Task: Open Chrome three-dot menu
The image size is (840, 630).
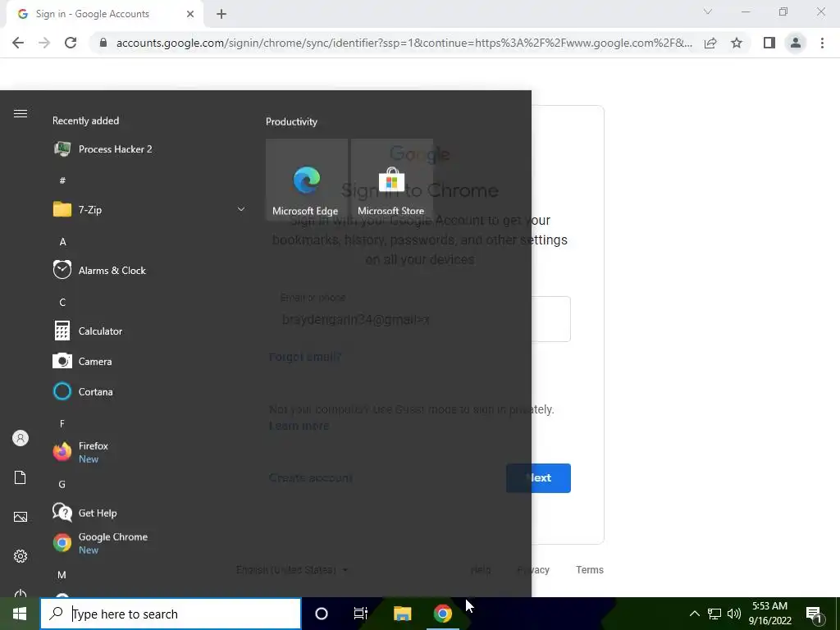Action: pos(822,43)
